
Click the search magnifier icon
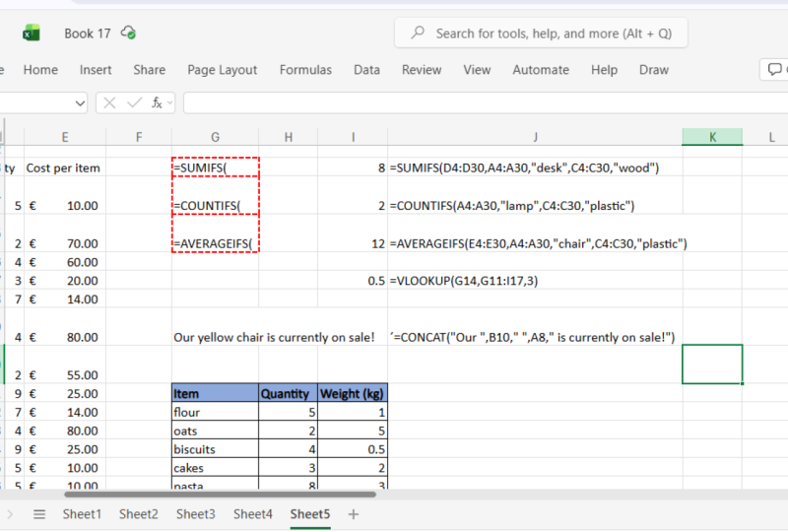point(418,33)
